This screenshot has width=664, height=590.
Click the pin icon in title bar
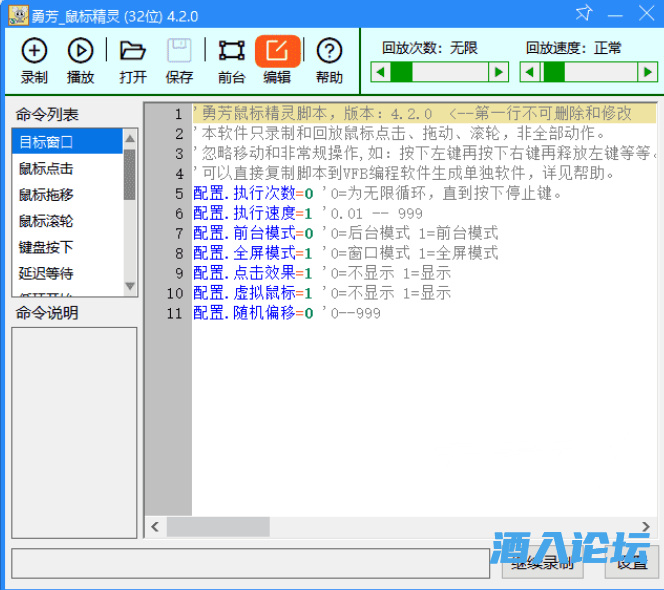[x=584, y=13]
